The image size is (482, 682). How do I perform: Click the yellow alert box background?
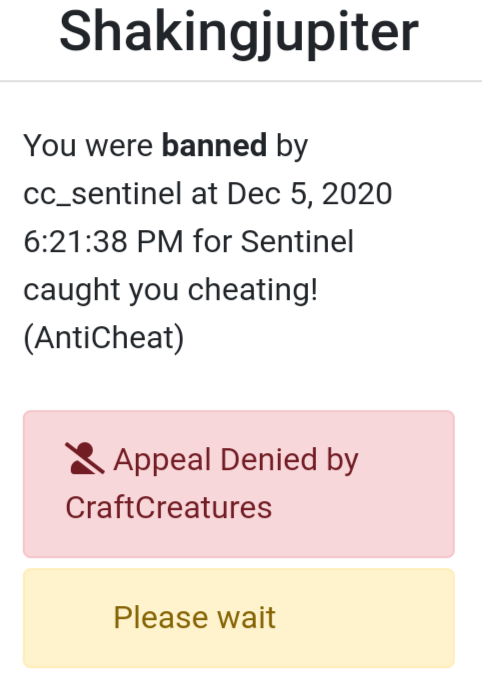point(239,618)
